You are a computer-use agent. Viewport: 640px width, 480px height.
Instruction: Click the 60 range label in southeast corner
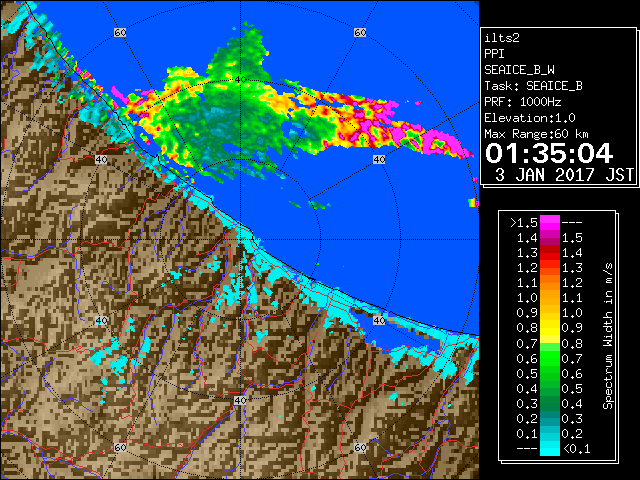360,447
